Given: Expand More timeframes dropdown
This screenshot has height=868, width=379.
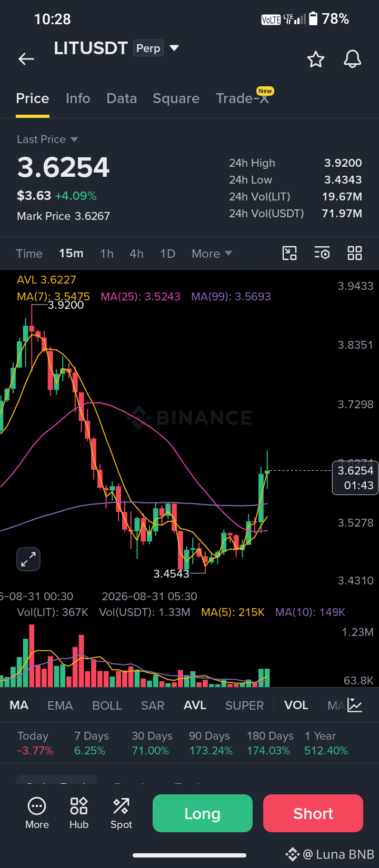Looking at the screenshot, I should [212, 254].
